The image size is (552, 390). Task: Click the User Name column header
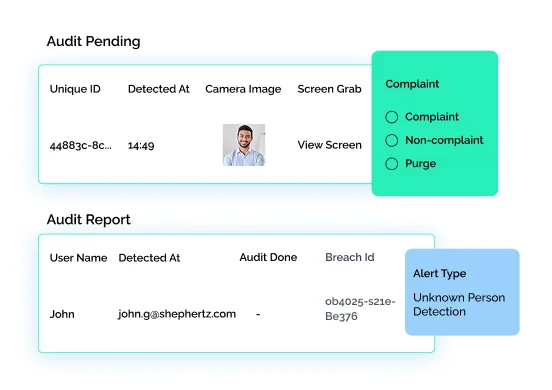point(78,258)
